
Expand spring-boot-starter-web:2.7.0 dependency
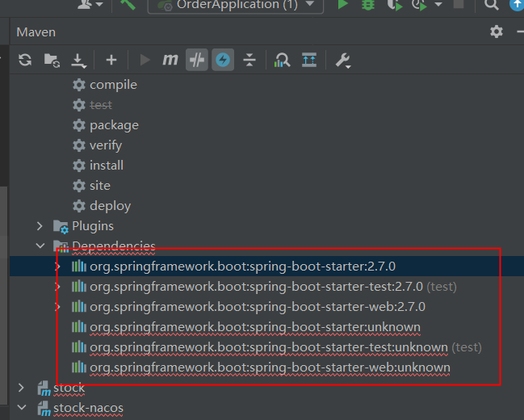(58, 307)
